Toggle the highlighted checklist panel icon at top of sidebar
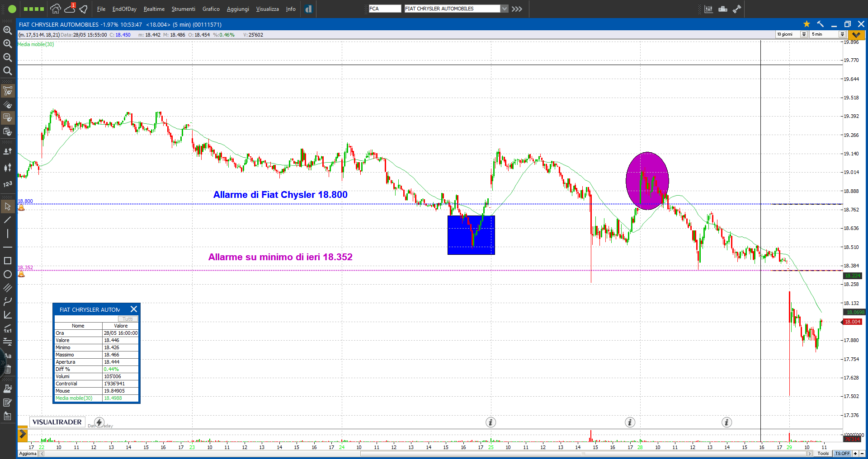 click(8, 91)
